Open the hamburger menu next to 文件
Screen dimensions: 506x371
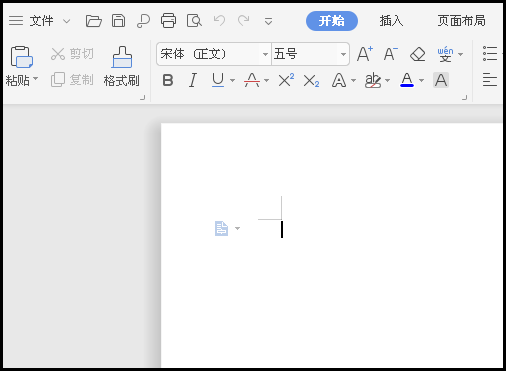(x=16, y=21)
